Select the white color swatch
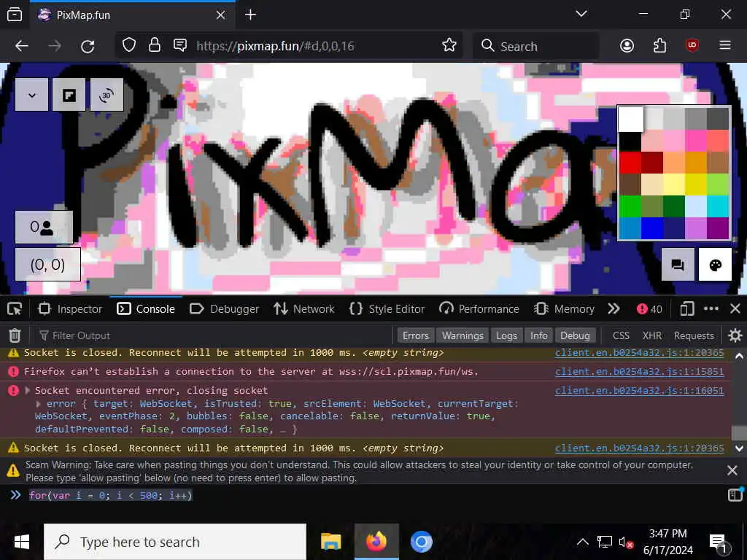This screenshot has height=560, width=747. coord(630,119)
